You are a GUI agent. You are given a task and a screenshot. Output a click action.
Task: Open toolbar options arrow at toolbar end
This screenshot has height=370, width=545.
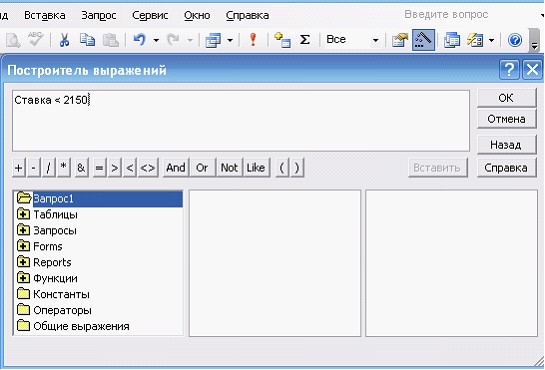coord(534,40)
